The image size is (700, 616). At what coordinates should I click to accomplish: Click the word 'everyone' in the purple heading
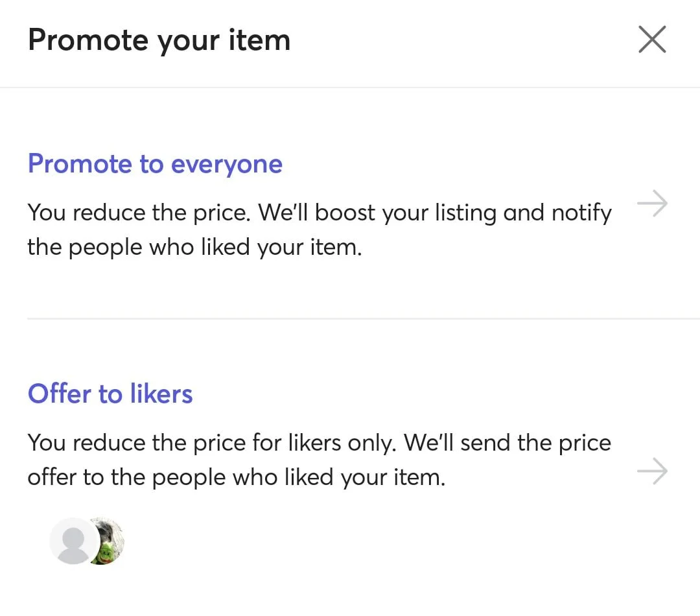coord(226,164)
